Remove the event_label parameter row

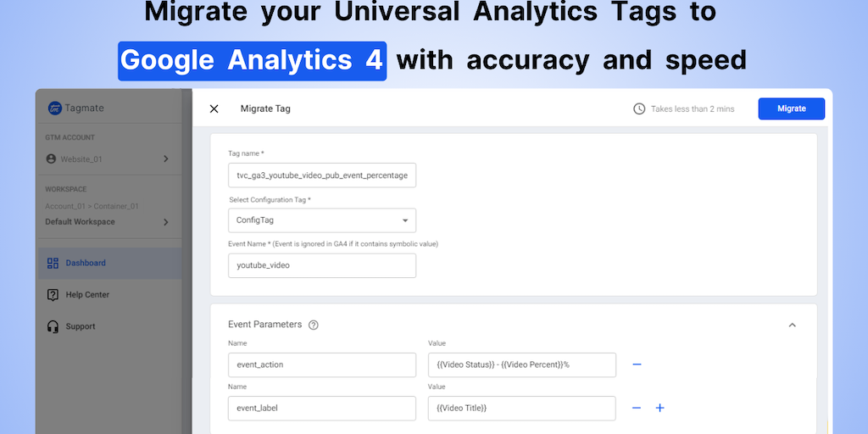[x=637, y=408]
